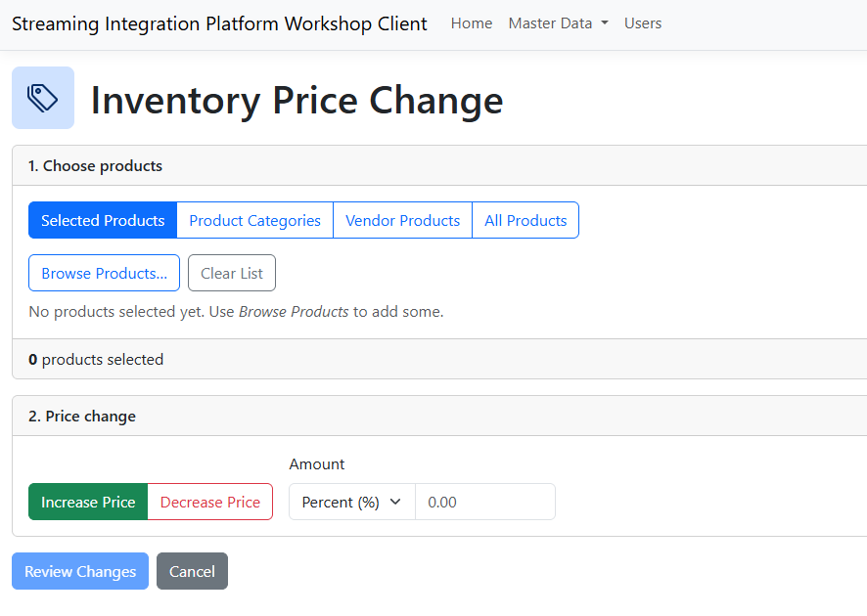Select the Selected Products tab

[x=103, y=220]
